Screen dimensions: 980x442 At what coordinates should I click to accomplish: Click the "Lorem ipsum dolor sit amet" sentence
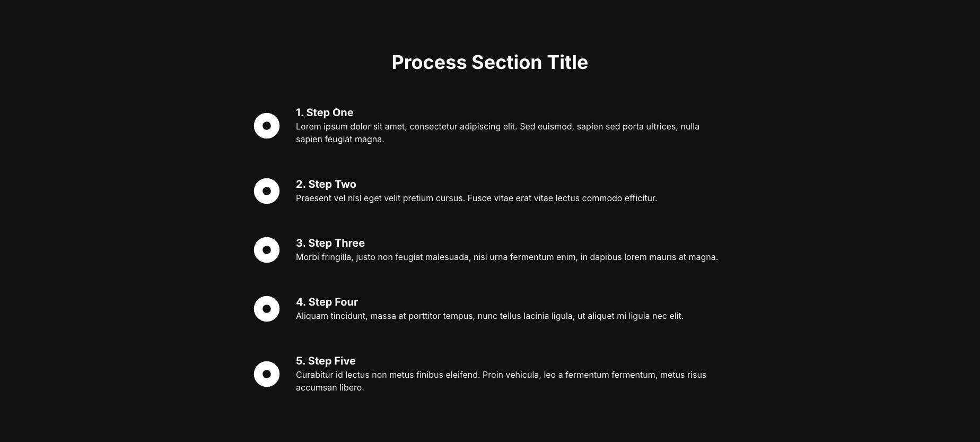pyautogui.click(x=406, y=126)
